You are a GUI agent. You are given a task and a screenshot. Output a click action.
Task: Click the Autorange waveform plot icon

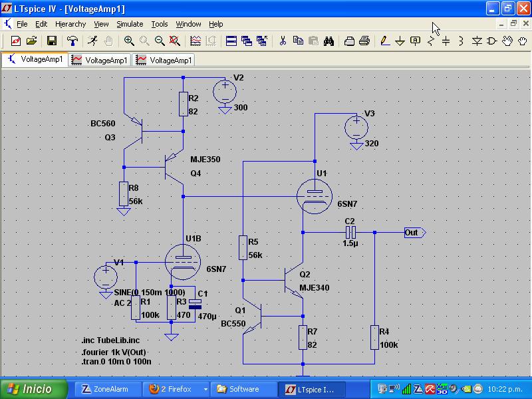(x=196, y=41)
